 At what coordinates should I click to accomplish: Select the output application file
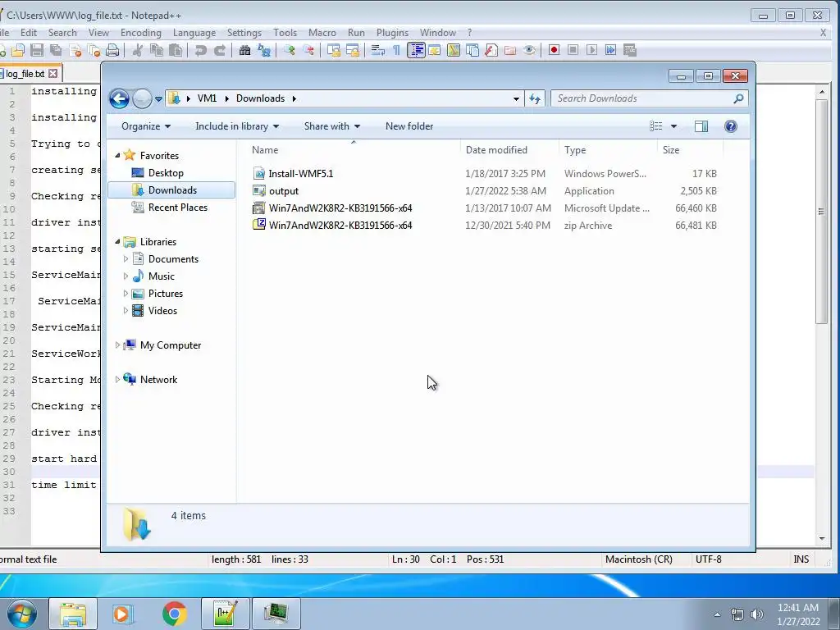(x=283, y=190)
